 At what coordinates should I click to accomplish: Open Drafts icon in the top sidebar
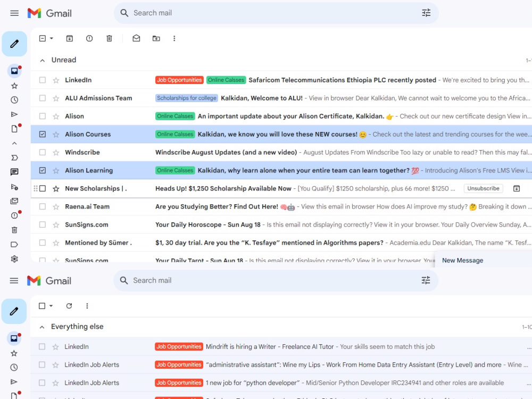point(14,129)
